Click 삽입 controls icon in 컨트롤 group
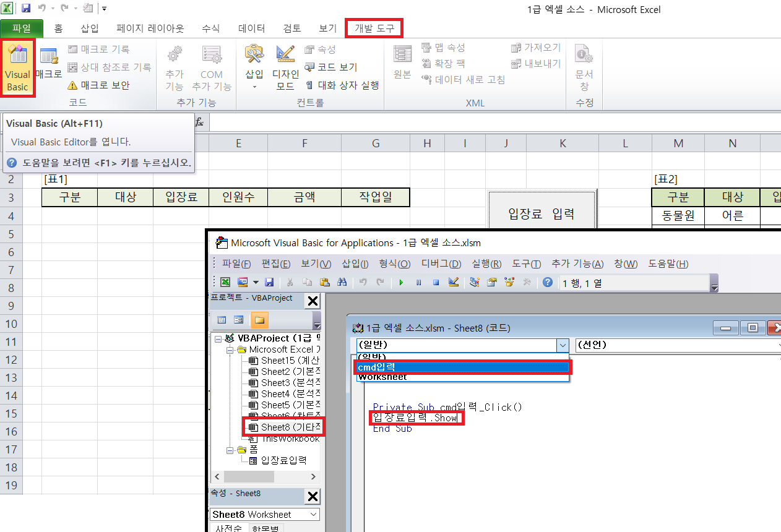The height and width of the screenshot is (532, 781). (x=254, y=67)
